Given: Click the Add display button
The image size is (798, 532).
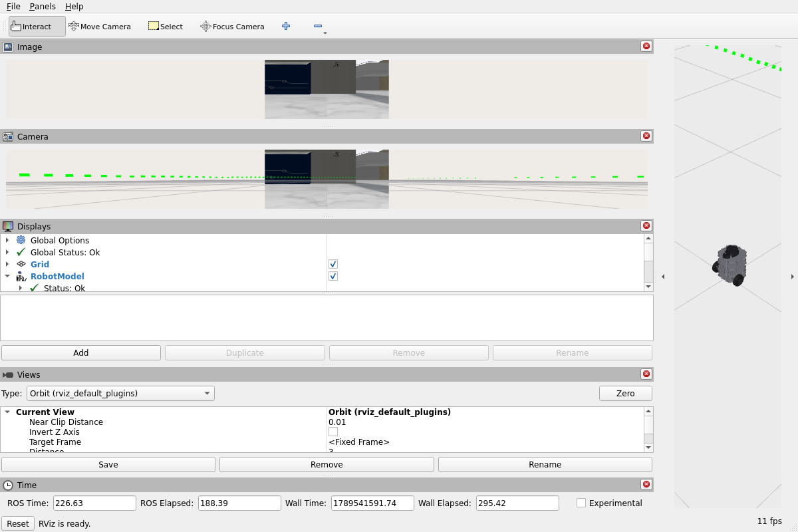Looking at the screenshot, I should (81, 352).
